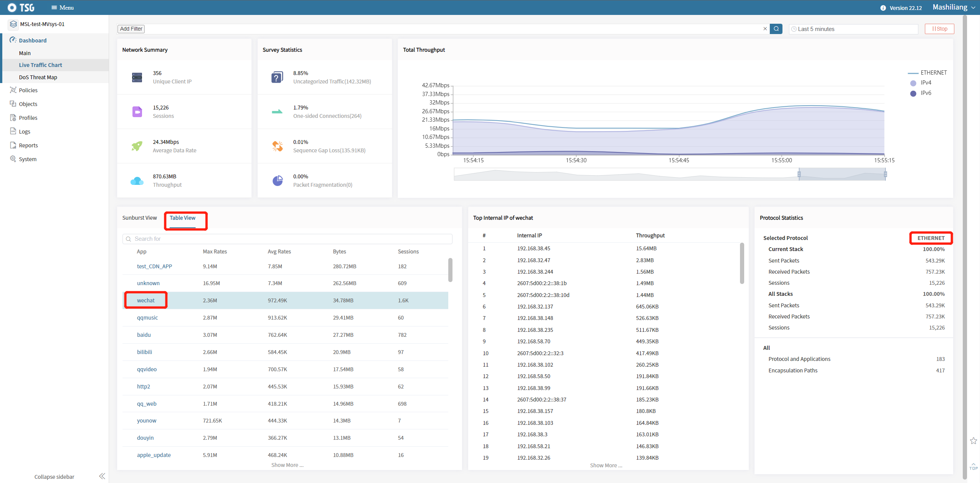The height and width of the screenshot is (483, 980).
Task: Switch to the Sunburst View tab
Action: (x=139, y=218)
